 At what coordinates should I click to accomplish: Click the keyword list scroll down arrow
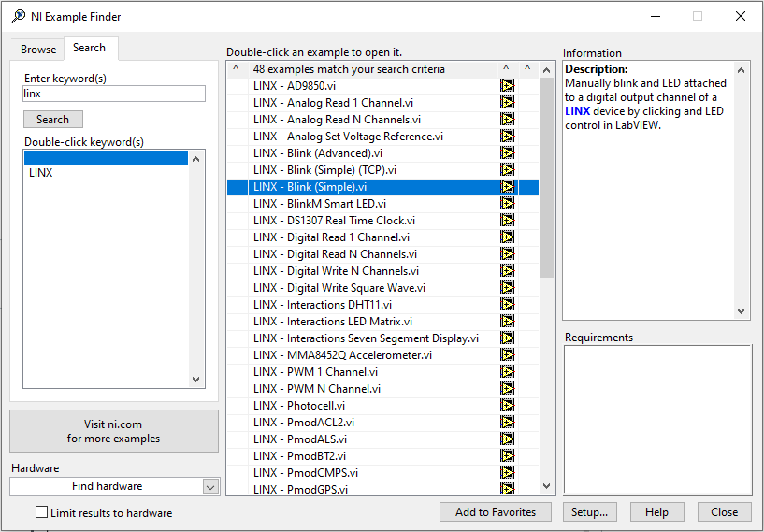[196, 380]
